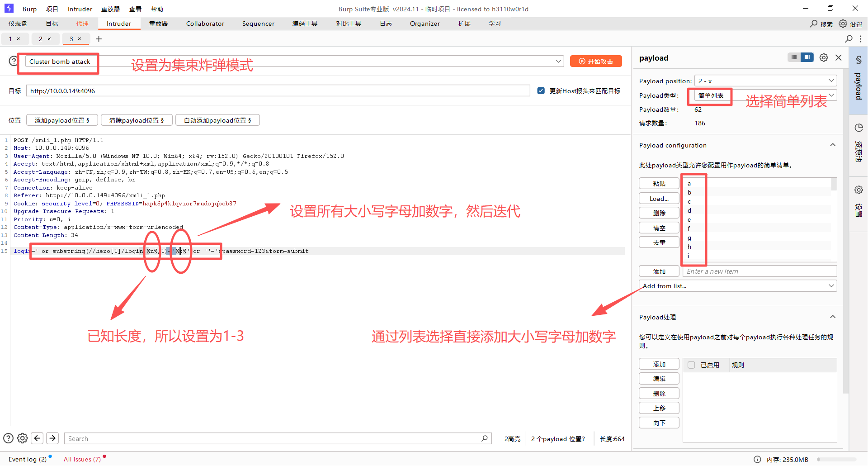Open the Add from list... dropdown
The image size is (868, 466).
pyautogui.click(x=738, y=285)
